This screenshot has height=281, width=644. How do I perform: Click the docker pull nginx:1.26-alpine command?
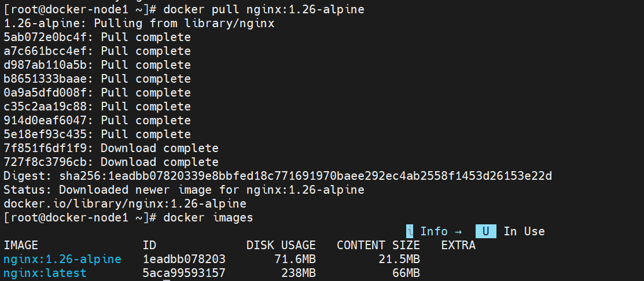[264, 9]
